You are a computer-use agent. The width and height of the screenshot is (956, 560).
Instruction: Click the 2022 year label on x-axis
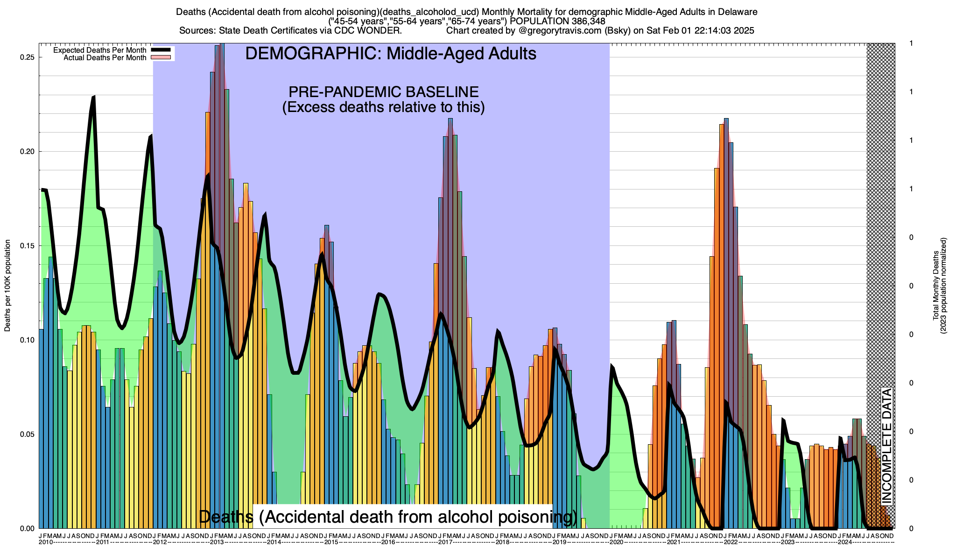(731, 542)
